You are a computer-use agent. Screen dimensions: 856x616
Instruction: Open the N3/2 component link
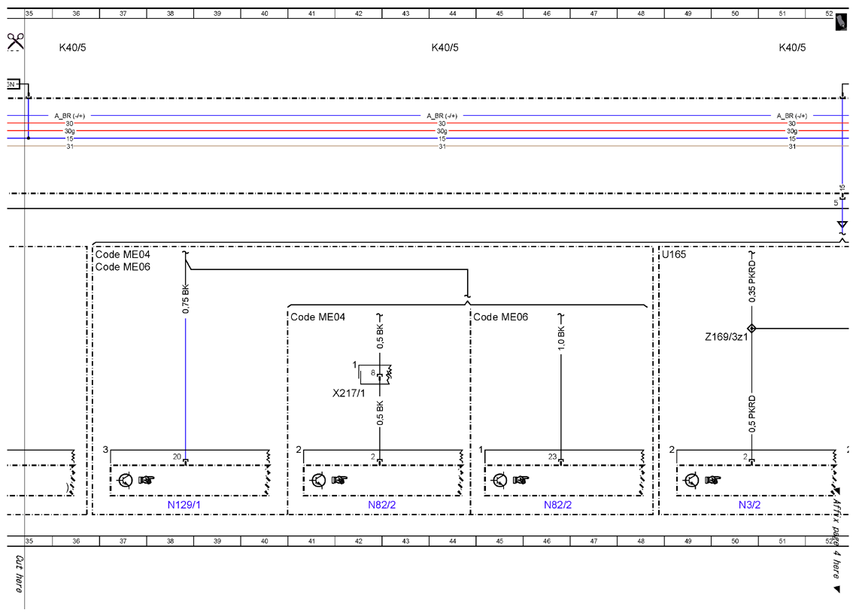[x=749, y=505]
